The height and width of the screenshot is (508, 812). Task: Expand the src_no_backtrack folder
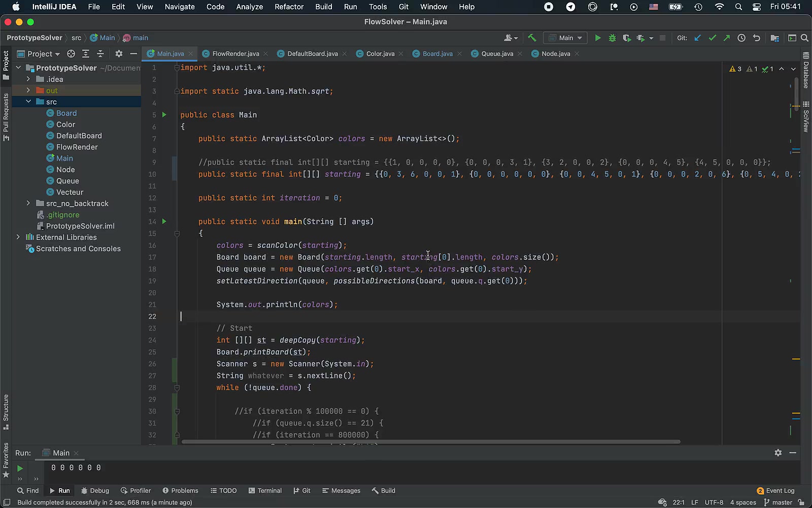click(28, 203)
